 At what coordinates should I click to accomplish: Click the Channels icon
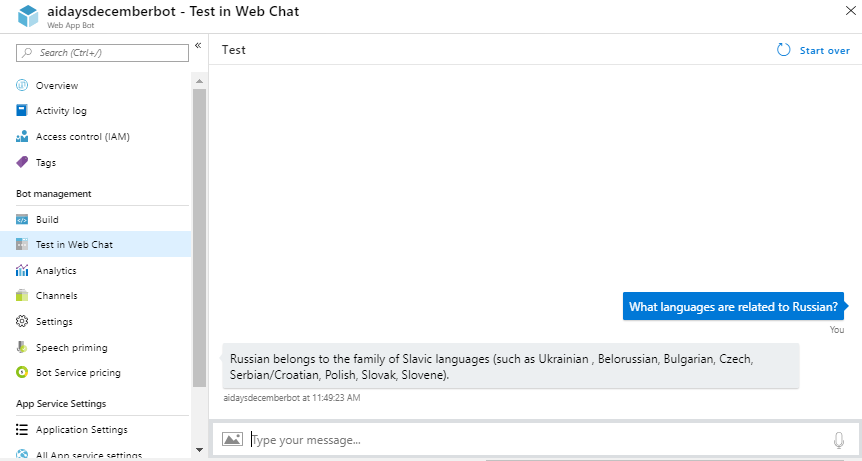22,296
